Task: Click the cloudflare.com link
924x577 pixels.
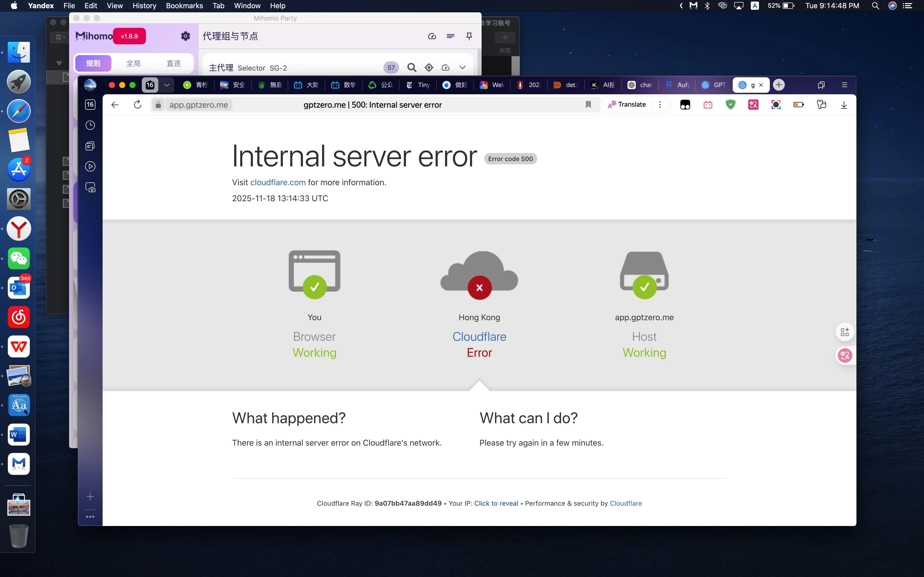Action: coord(278,182)
